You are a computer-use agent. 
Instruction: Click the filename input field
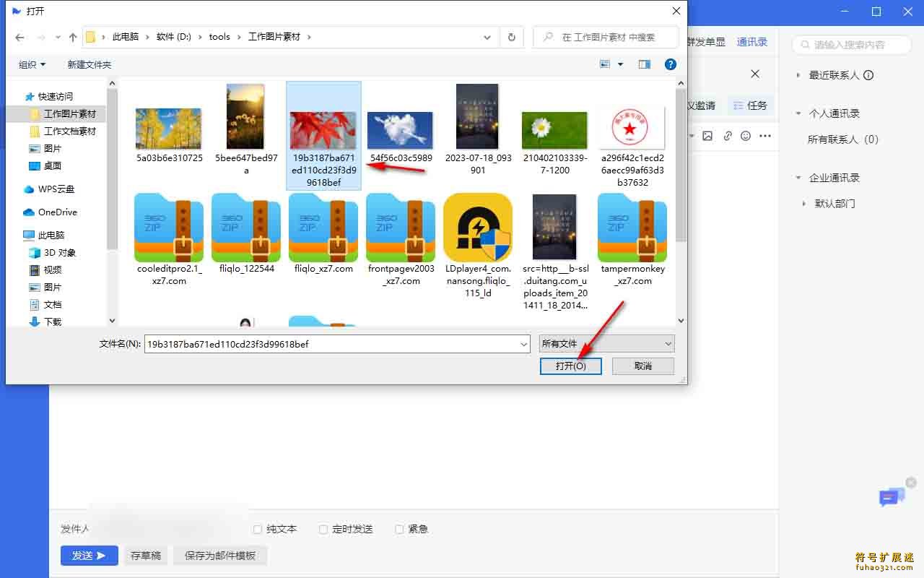pyautogui.click(x=331, y=345)
